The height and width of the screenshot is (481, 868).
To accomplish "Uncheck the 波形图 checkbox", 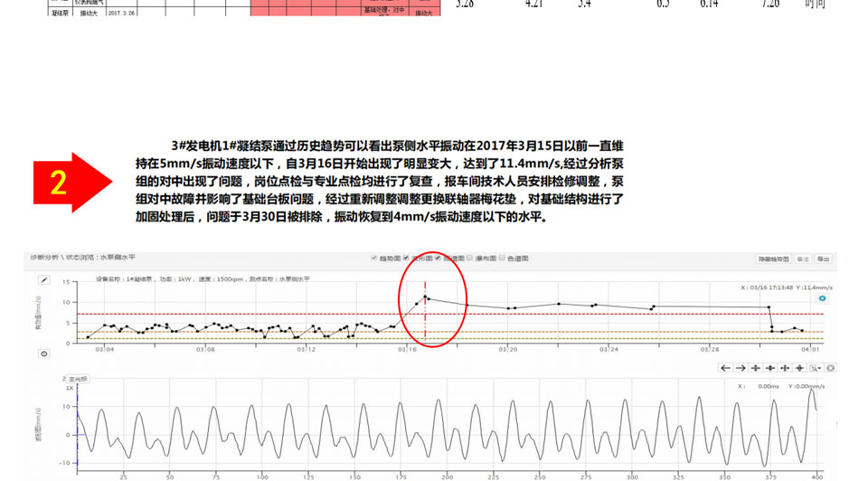I will [407, 259].
